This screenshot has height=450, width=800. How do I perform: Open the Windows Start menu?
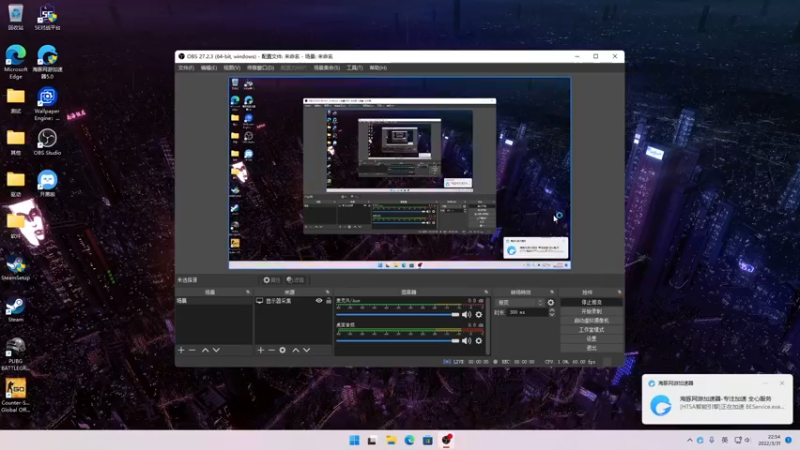(x=354, y=440)
